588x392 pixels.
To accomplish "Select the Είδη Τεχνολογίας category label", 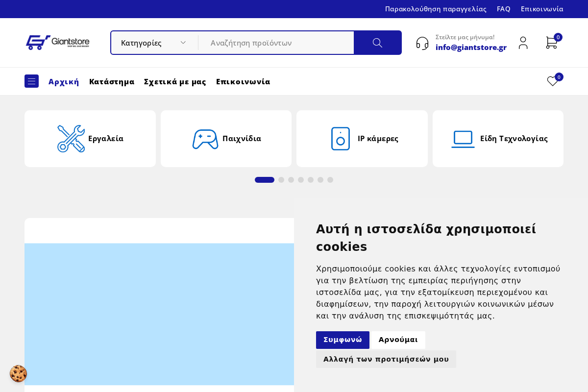I will [x=514, y=139].
